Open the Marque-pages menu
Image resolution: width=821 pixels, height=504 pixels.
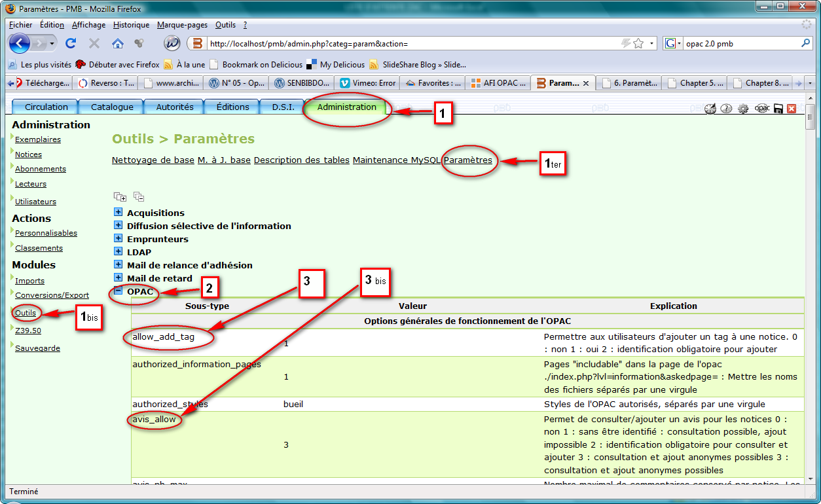tap(182, 25)
